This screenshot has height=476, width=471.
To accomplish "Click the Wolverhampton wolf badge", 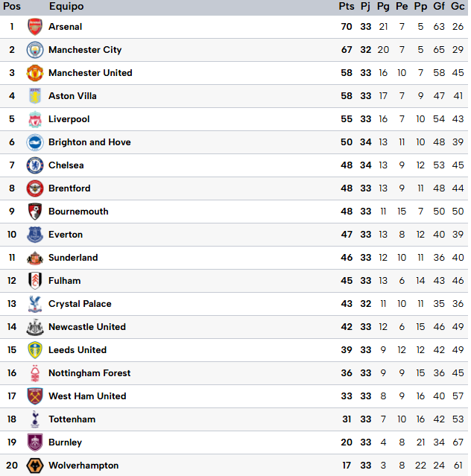I will (35, 466).
